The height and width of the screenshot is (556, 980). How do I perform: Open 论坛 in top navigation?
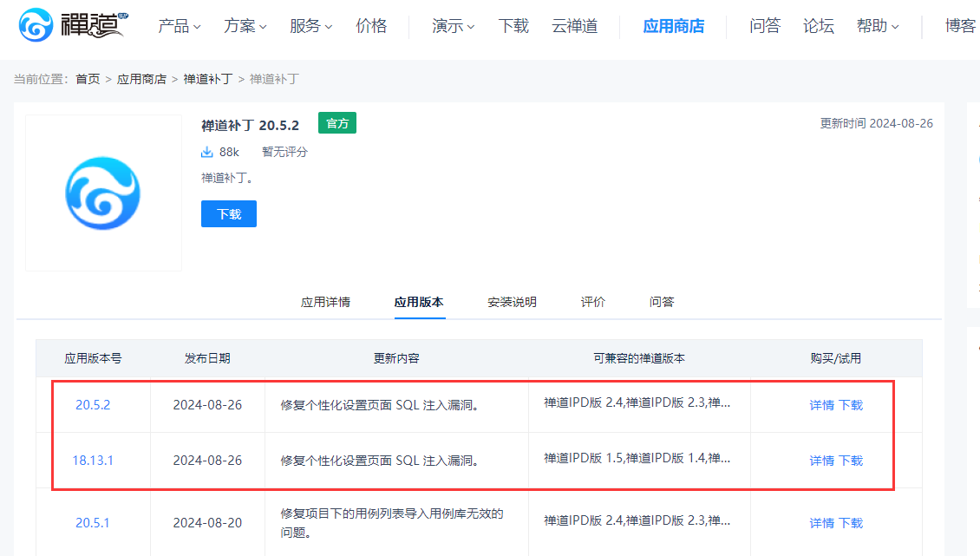pos(818,26)
